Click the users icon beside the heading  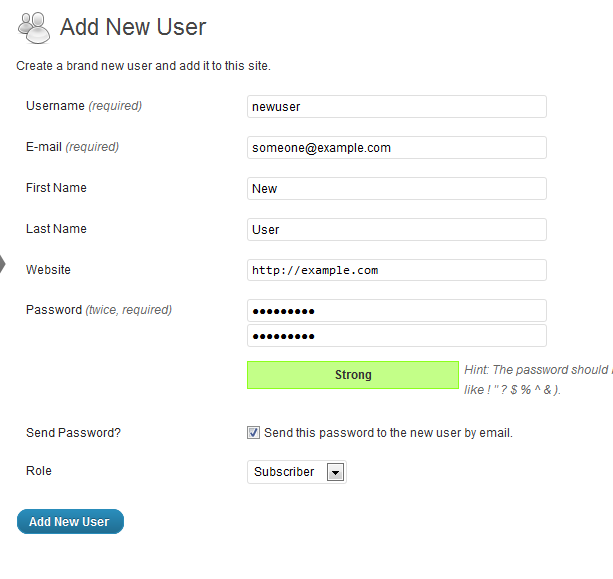click(x=34, y=27)
